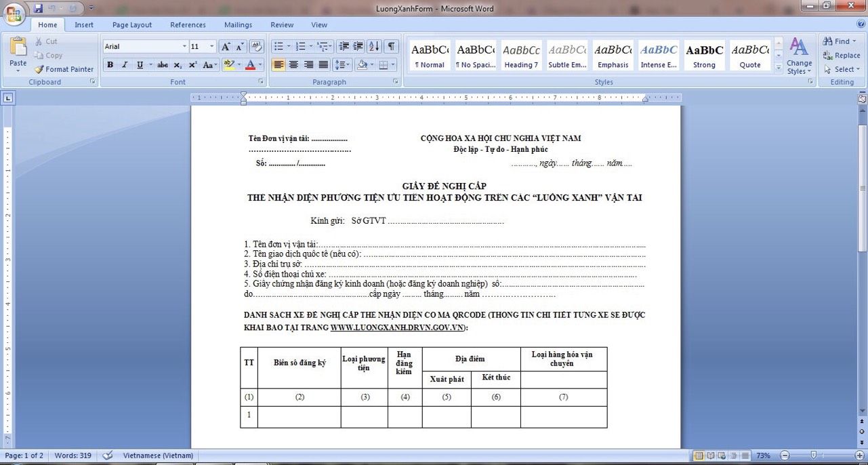The height and width of the screenshot is (465, 868).
Task: Apply the Intense Emphasis style
Action: pyautogui.click(x=659, y=56)
